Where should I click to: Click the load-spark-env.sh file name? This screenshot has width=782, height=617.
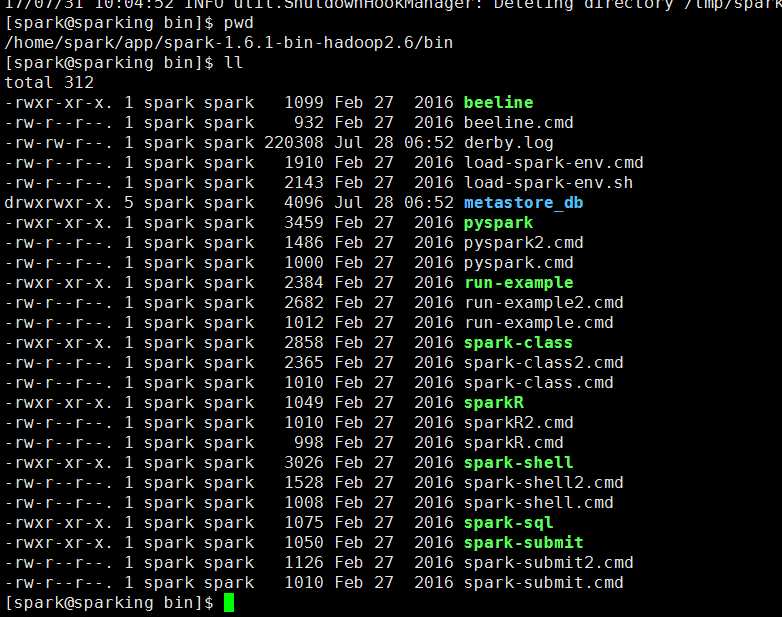tap(548, 183)
